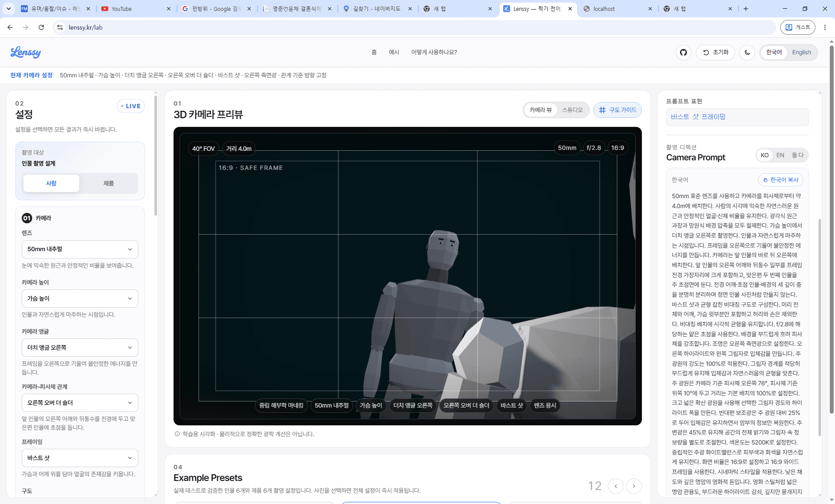Show prompt in 둘 다 mode

(x=797, y=155)
